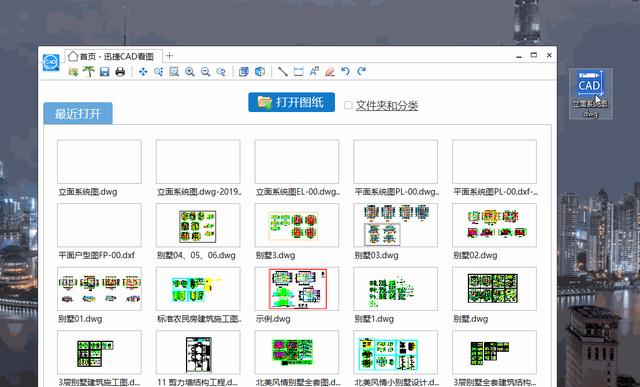Image resolution: width=640 pixels, height=387 pixels.
Task: Add a new tab with plus button
Action: [169, 56]
